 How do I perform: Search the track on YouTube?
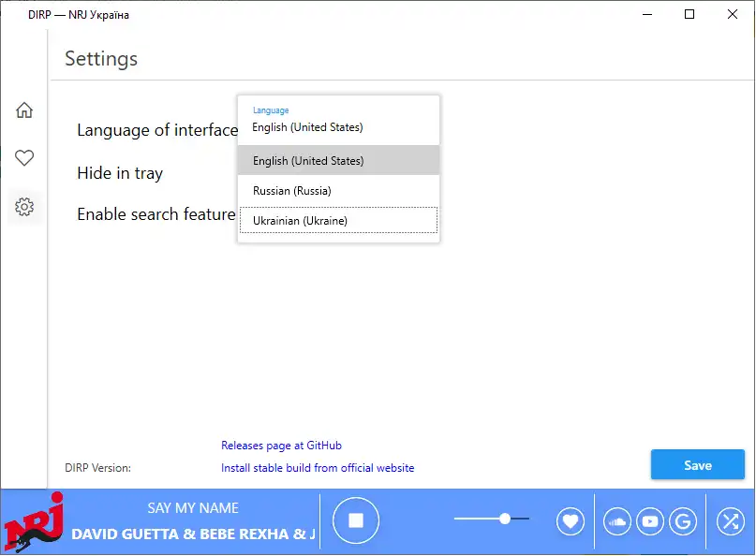[650, 521]
